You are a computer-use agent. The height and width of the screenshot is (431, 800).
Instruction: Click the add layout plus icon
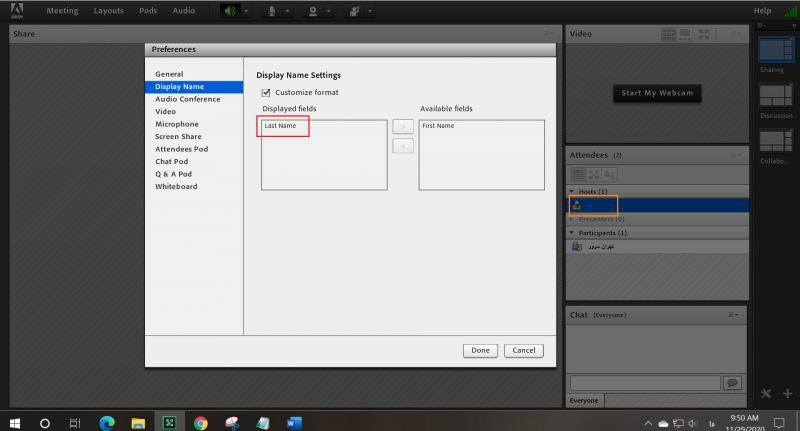tap(788, 393)
